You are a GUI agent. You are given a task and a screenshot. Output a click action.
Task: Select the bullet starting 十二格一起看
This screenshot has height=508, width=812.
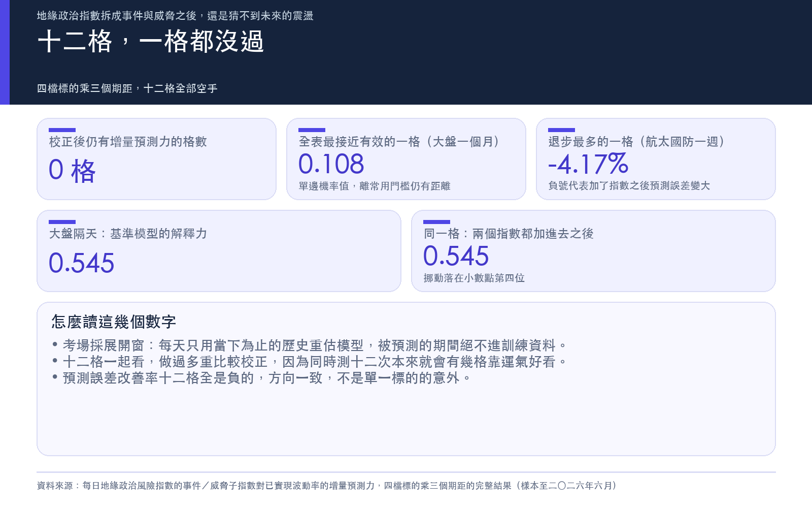pos(310,362)
